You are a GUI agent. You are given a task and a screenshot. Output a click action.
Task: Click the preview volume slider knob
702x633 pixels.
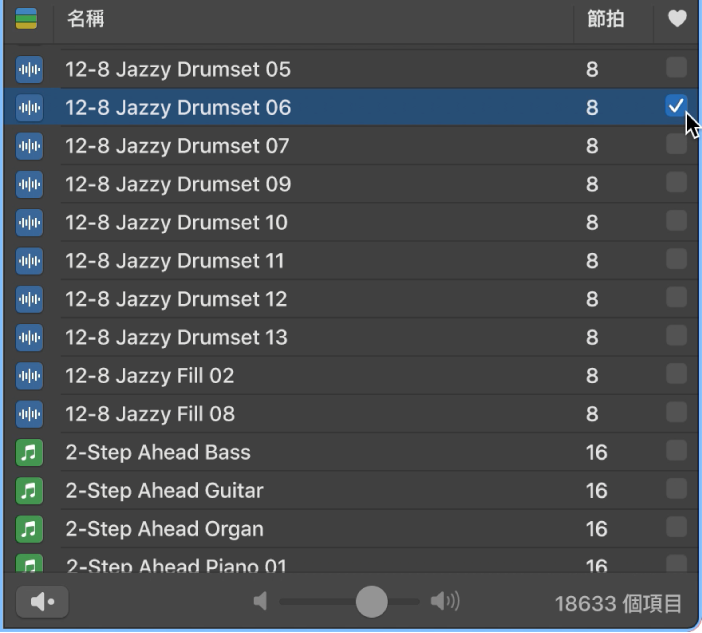(372, 602)
